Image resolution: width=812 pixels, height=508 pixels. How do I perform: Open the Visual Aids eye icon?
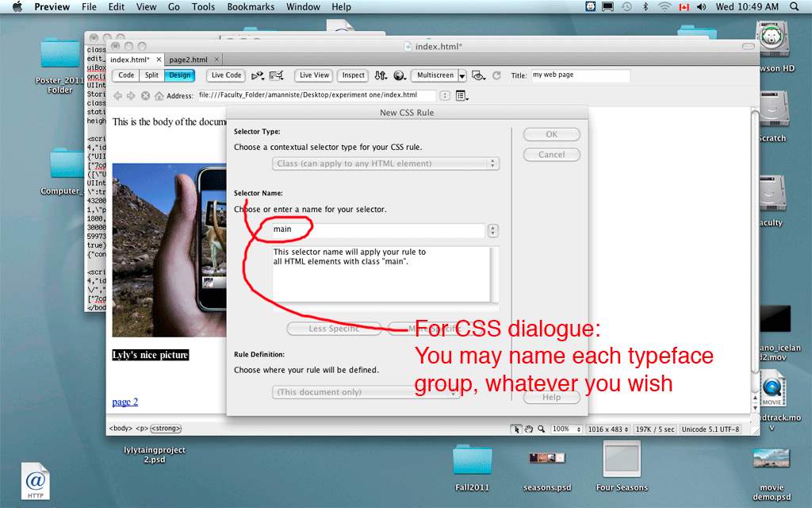pyautogui.click(x=478, y=75)
